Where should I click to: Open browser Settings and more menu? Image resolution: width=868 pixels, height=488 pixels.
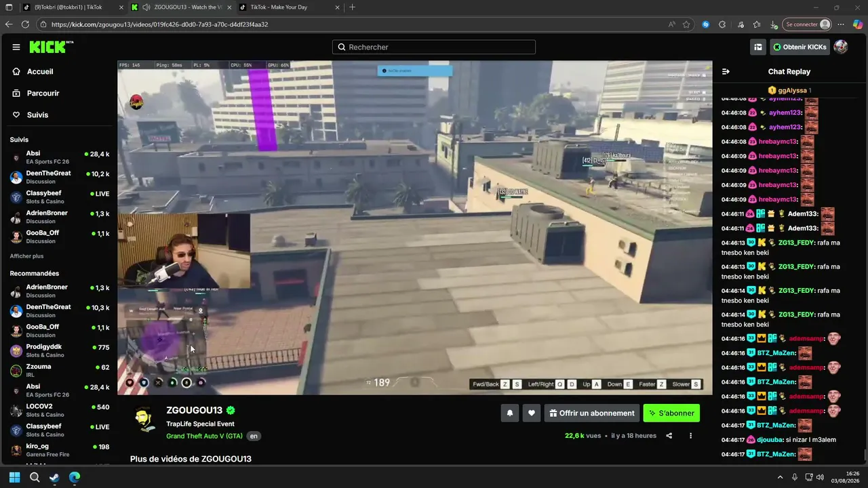pos(842,24)
